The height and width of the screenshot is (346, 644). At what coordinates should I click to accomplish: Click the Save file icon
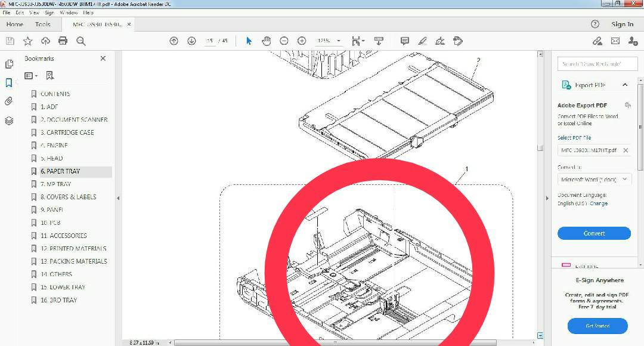[10, 41]
